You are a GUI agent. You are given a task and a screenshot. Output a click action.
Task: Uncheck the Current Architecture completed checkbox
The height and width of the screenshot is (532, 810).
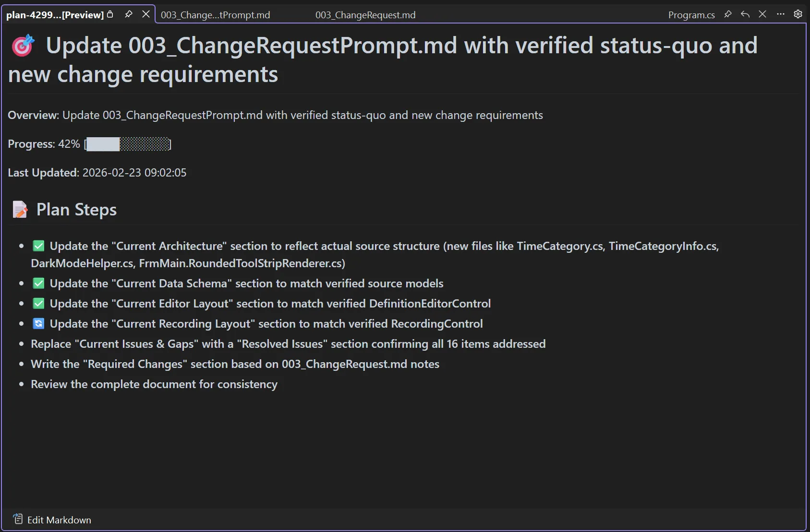point(38,246)
